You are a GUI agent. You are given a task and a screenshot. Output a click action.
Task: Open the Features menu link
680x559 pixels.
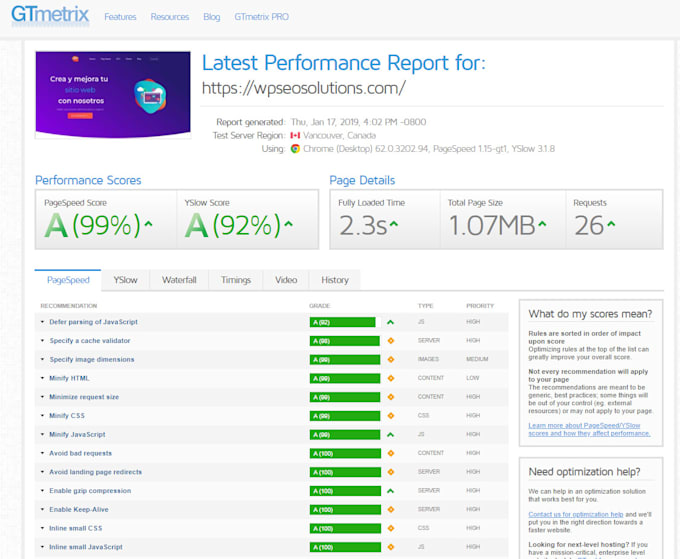click(x=120, y=17)
